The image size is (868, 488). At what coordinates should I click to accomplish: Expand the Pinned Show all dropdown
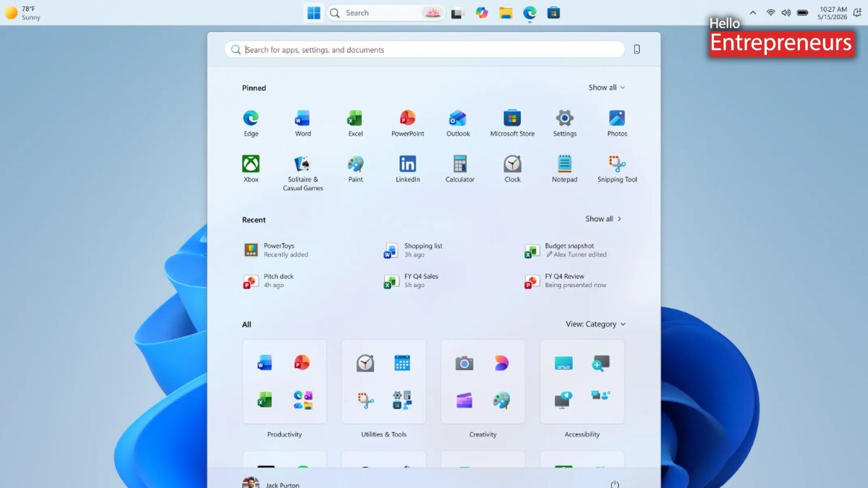click(x=606, y=87)
